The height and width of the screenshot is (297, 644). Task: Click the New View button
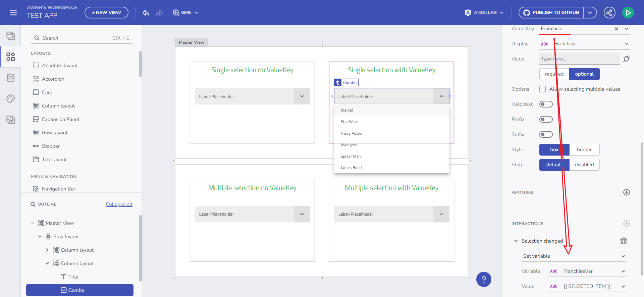tap(106, 13)
